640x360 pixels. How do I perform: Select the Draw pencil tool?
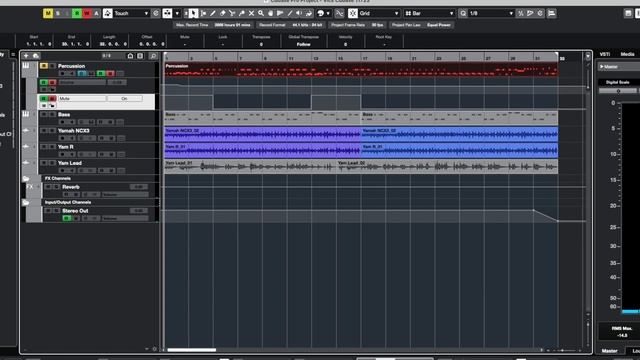213,13
